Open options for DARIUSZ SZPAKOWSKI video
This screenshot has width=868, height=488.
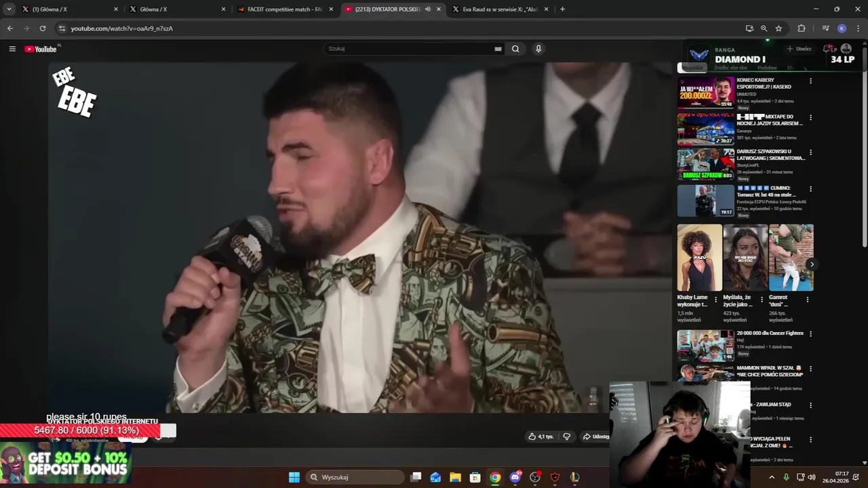[x=810, y=152]
